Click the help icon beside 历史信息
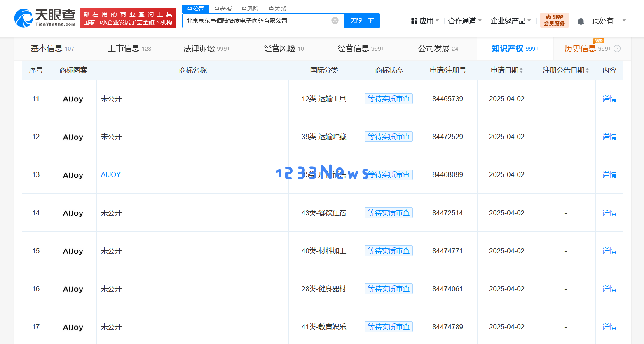 (617, 49)
